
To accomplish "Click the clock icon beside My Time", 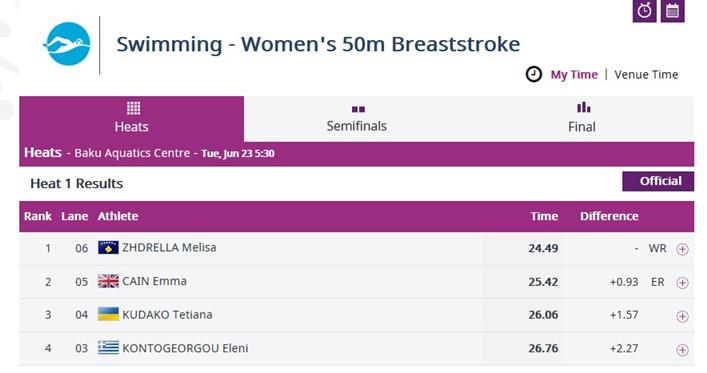I will [534, 74].
